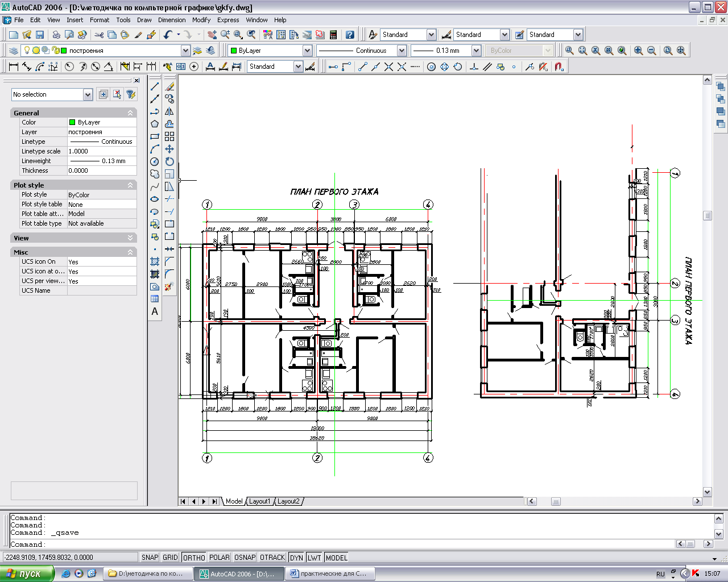Select the Rectangle draw tool
Image resolution: width=728 pixels, height=582 pixels.
tap(155, 136)
